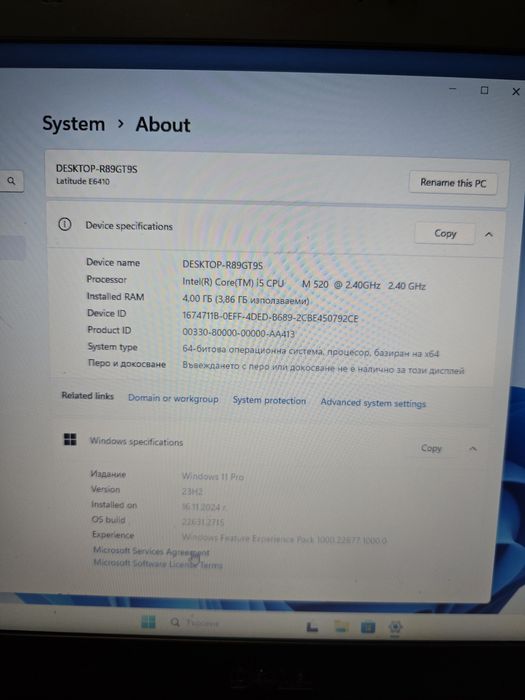Click the Product ID value 00330-80000-00000-AA413
The width and height of the screenshot is (525, 700).
tap(238, 333)
